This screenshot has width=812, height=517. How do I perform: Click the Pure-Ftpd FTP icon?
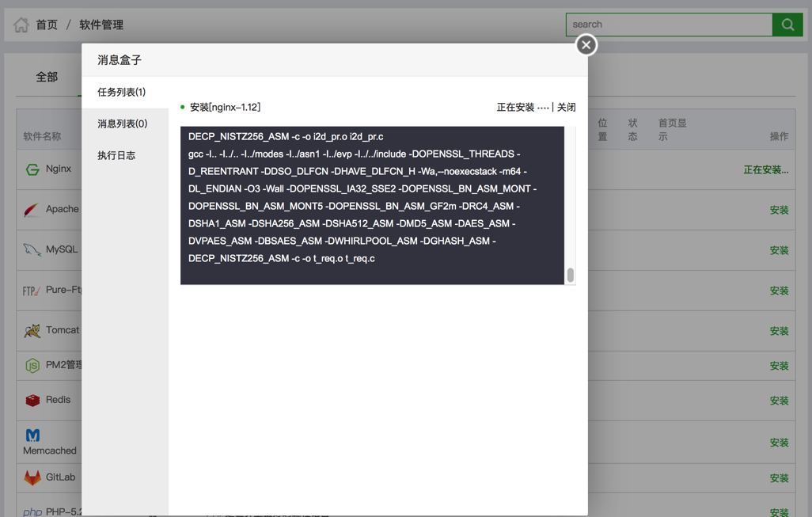[31, 291]
